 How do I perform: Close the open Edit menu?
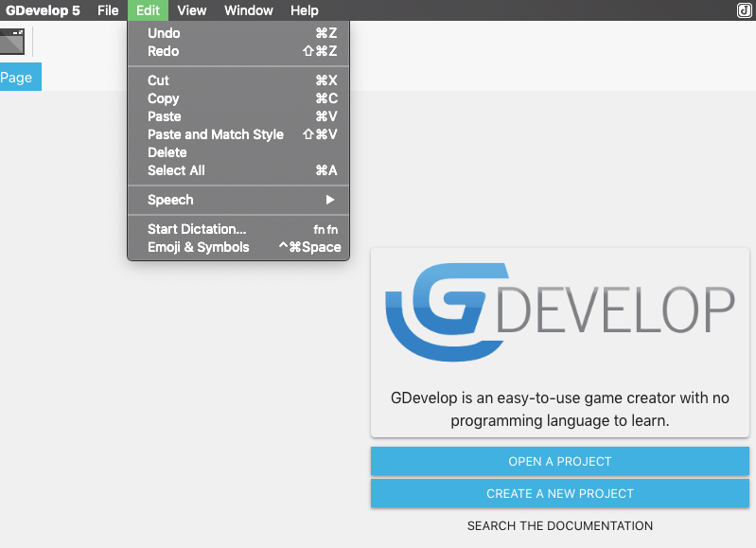pyautogui.click(x=148, y=10)
